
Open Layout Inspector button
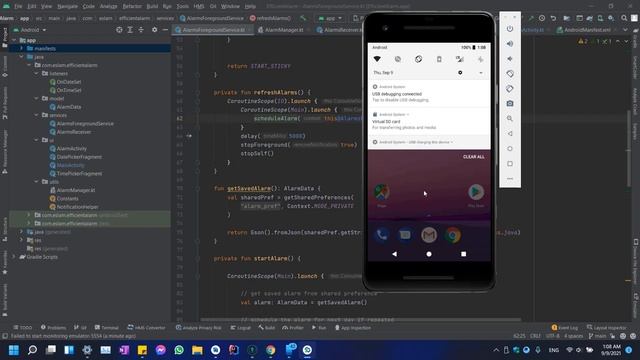(606, 327)
